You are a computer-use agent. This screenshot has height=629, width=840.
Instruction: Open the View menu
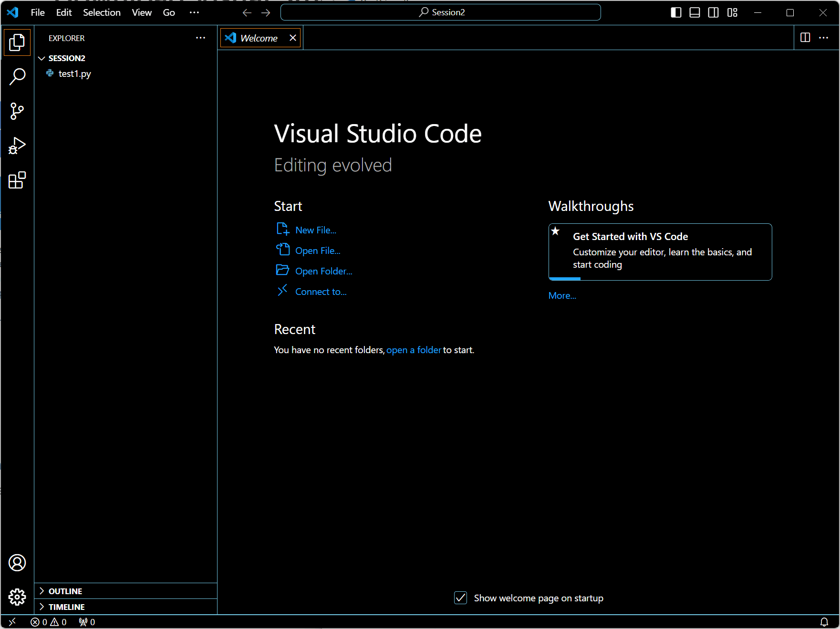pyautogui.click(x=142, y=13)
